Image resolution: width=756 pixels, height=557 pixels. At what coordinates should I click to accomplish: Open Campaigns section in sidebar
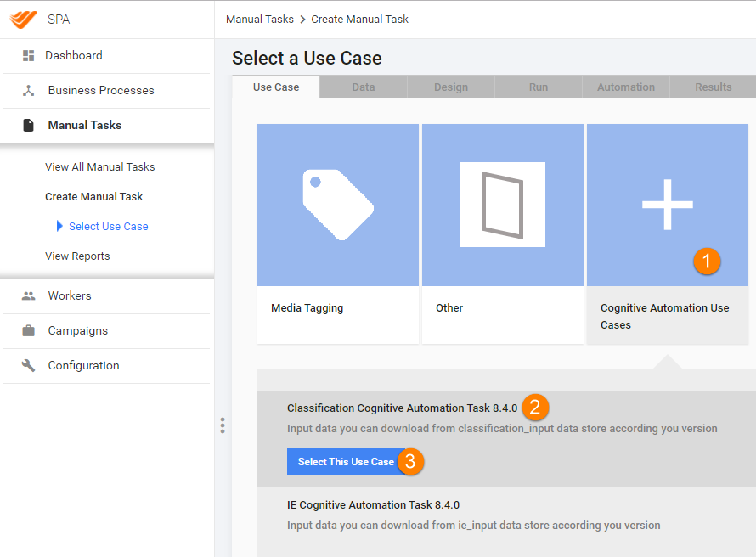click(x=77, y=330)
